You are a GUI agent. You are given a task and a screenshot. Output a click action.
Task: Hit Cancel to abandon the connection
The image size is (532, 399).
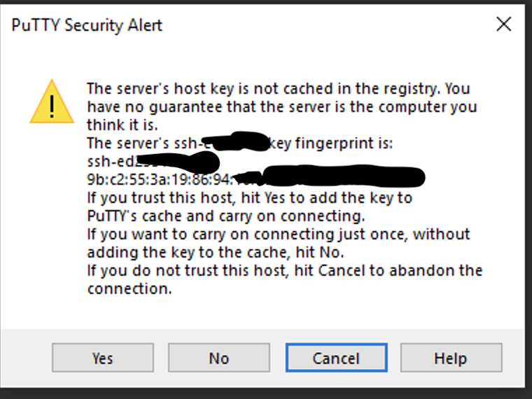tap(336, 358)
